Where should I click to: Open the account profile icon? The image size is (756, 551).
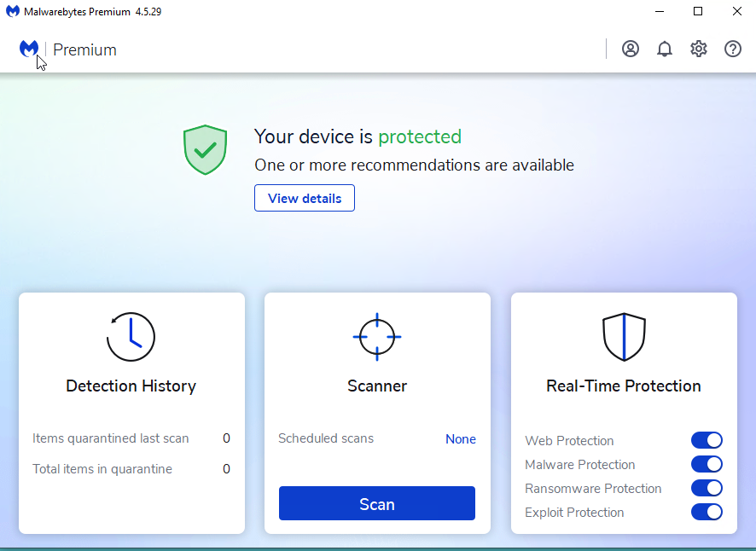coord(631,49)
